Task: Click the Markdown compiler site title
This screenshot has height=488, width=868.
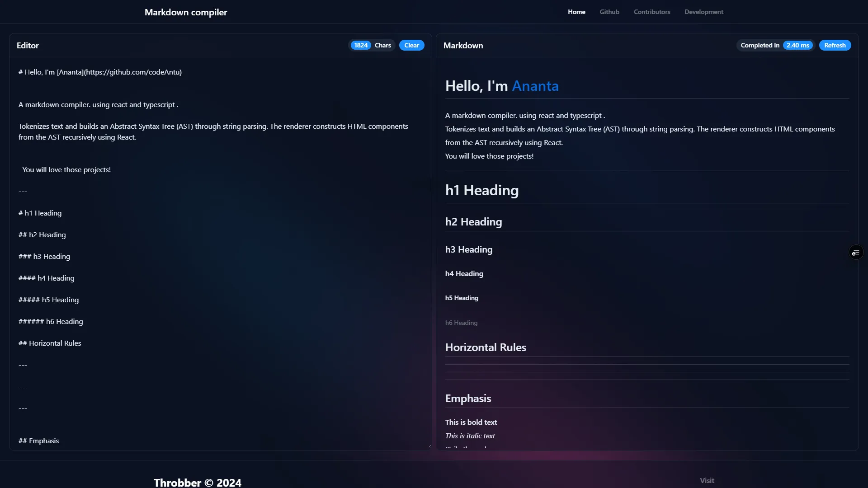Action: click(x=186, y=12)
